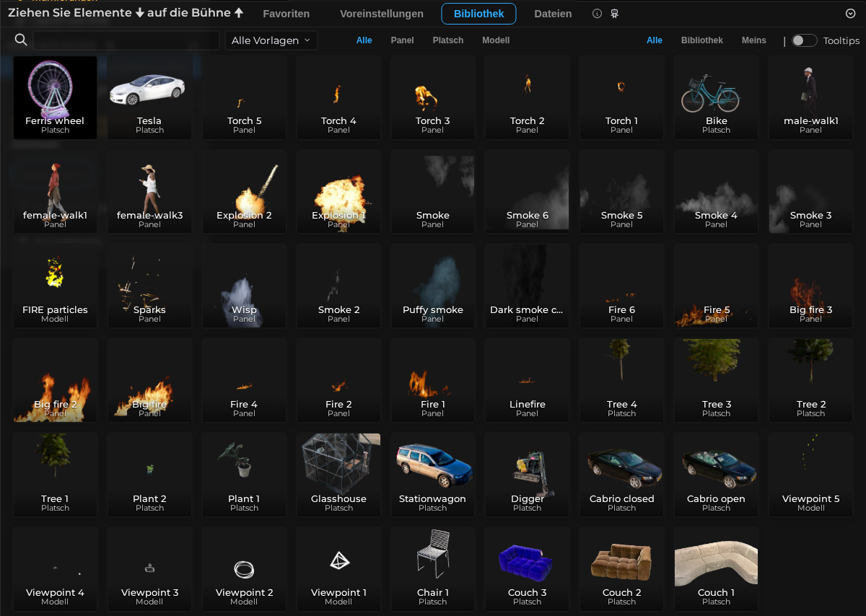Select the Explosion 2 panel
The width and height of the screenshot is (866, 616).
[x=244, y=192]
